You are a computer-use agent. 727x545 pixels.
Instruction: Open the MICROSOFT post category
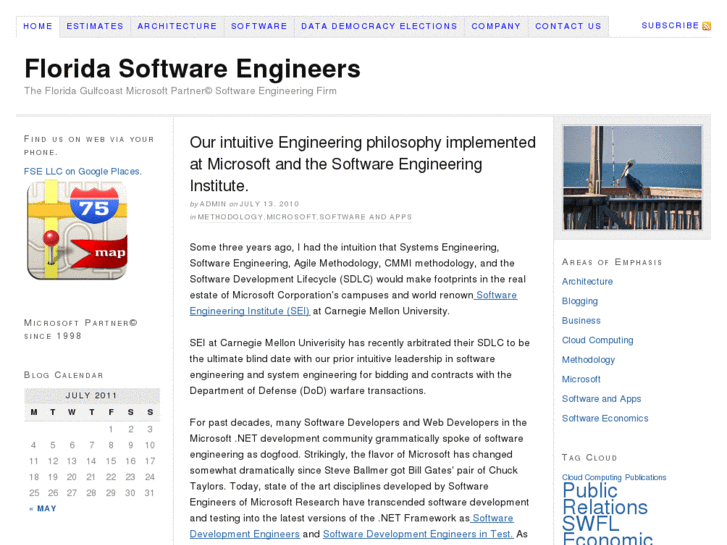[x=292, y=217]
